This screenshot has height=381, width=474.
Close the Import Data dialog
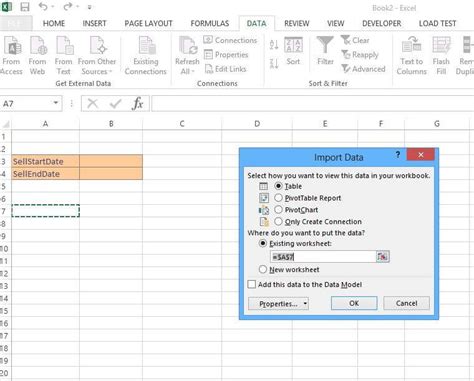pos(421,155)
